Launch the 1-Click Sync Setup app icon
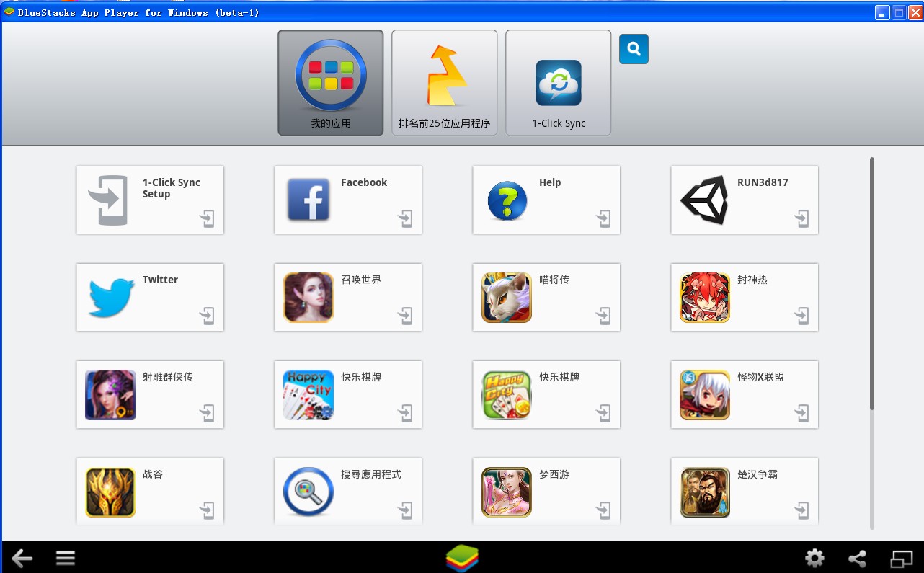The image size is (924, 573). pos(109,200)
